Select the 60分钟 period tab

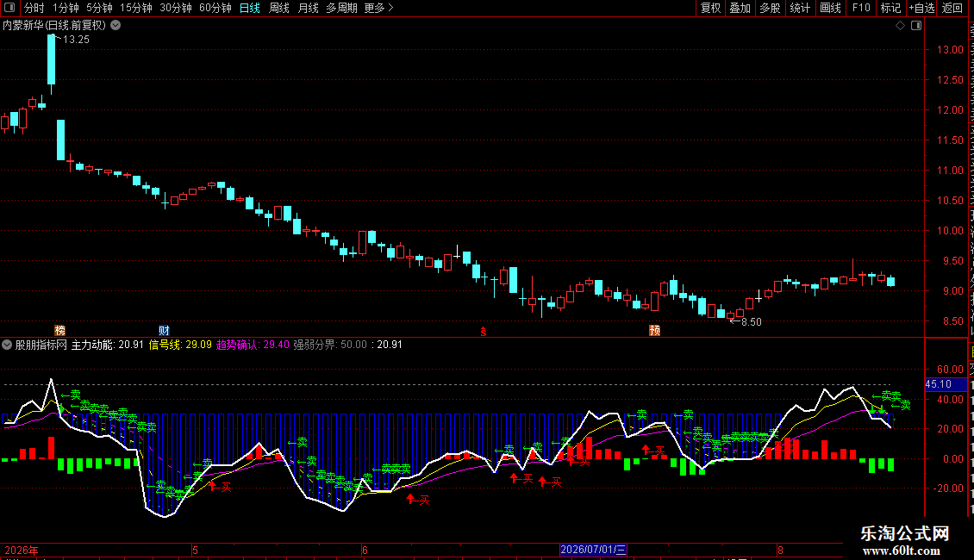point(215,8)
